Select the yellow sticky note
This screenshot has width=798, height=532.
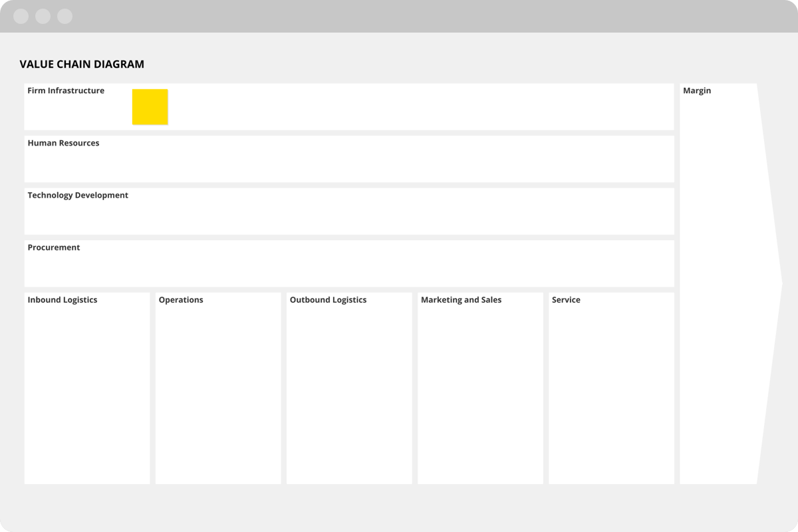click(150, 107)
